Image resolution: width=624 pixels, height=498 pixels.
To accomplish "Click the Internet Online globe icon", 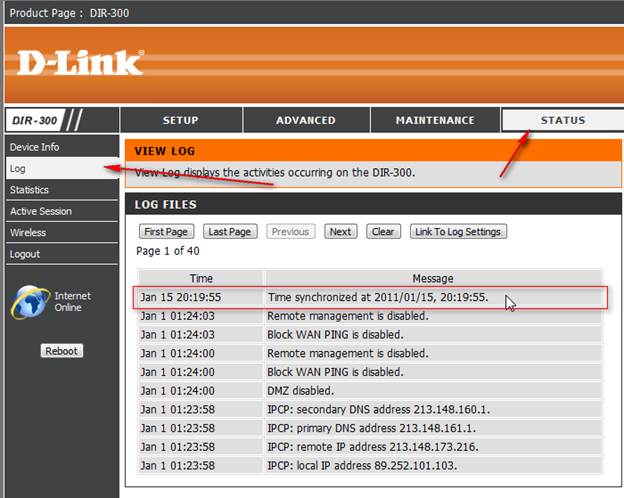I will tap(29, 302).
